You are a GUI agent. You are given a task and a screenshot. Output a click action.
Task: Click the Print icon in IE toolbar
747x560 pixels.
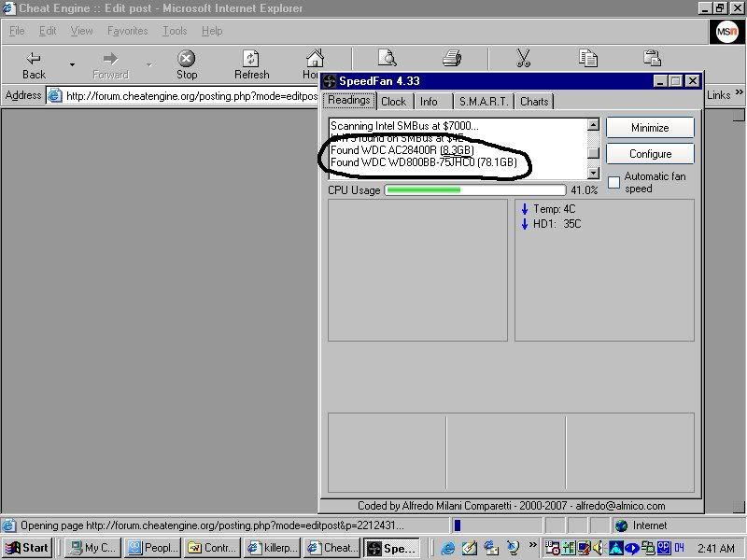(452, 58)
